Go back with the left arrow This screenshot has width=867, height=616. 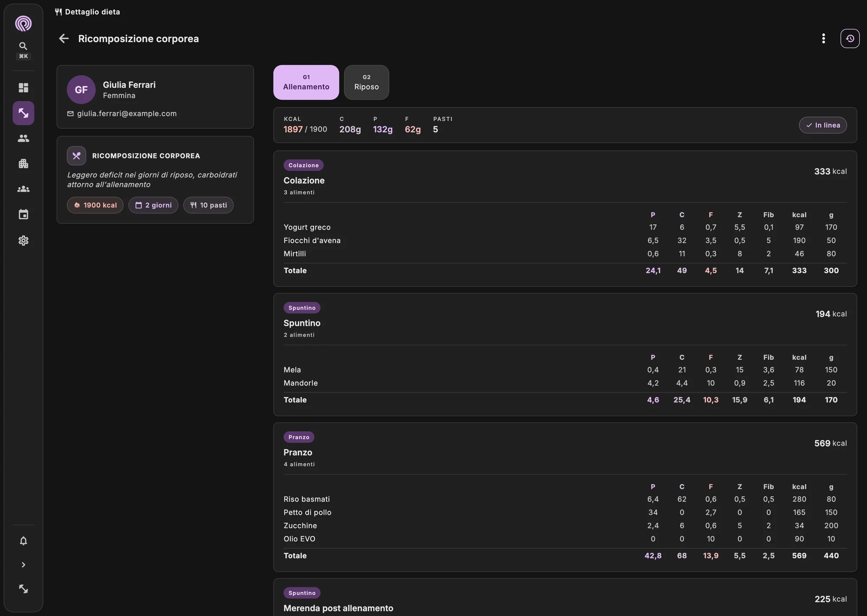pyautogui.click(x=64, y=39)
